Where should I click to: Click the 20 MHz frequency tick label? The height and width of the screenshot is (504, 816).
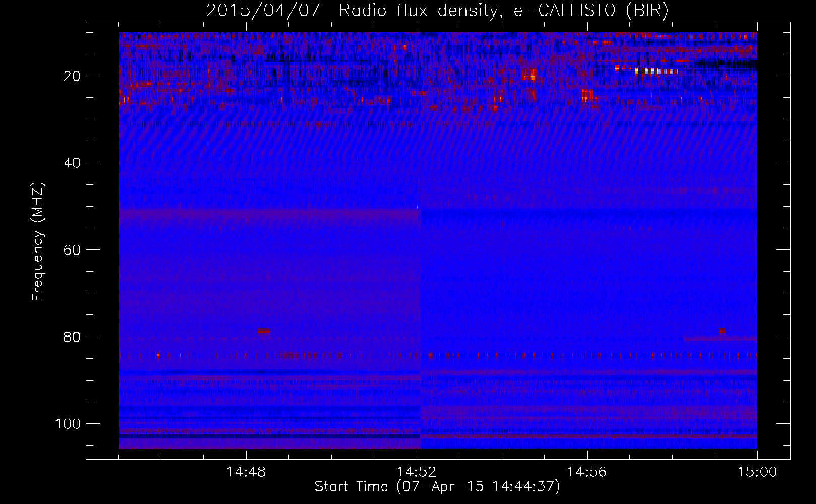(73, 76)
